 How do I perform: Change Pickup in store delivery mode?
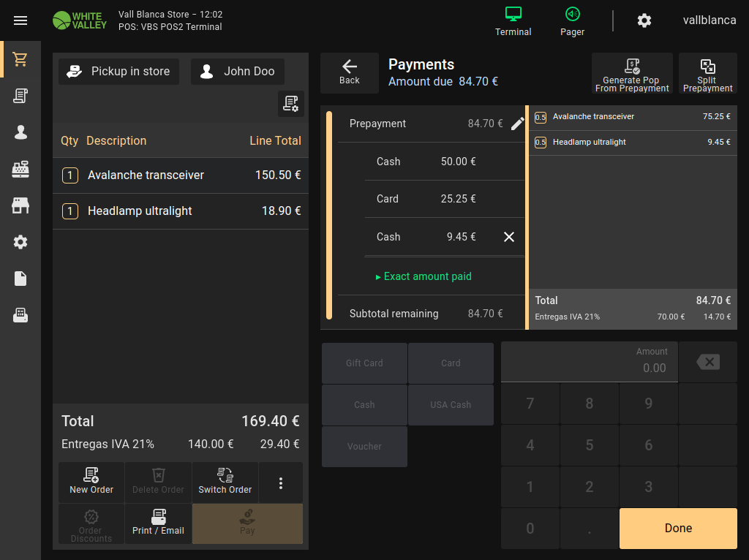(118, 72)
